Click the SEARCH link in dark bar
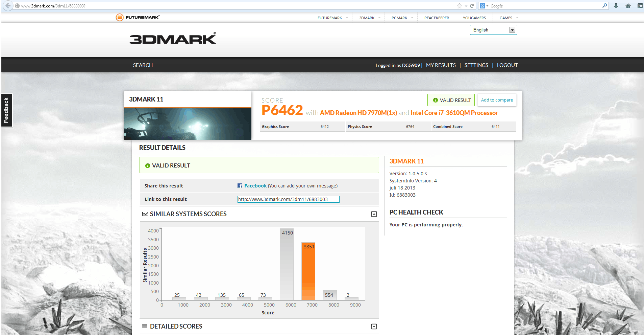This screenshot has width=644, height=335. click(x=143, y=65)
